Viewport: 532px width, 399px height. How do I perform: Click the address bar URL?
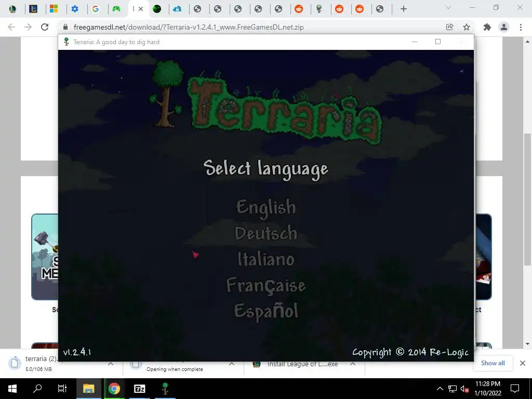point(189,27)
